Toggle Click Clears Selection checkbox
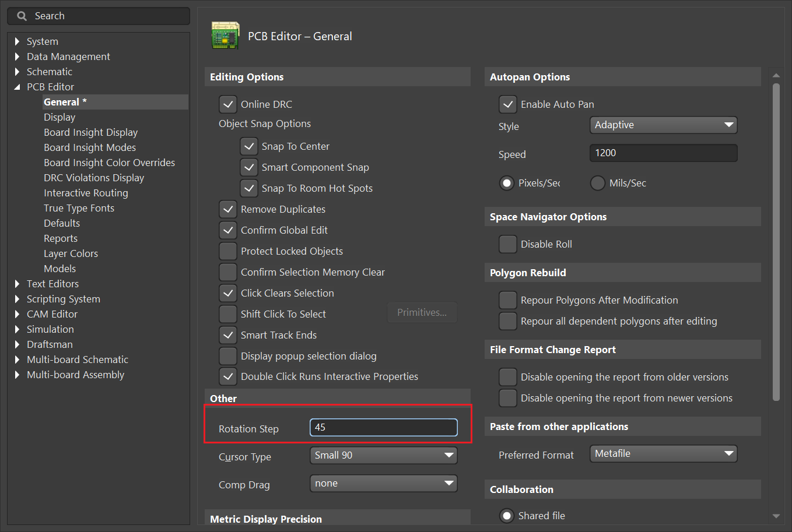The height and width of the screenshot is (532, 792). click(x=227, y=293)
